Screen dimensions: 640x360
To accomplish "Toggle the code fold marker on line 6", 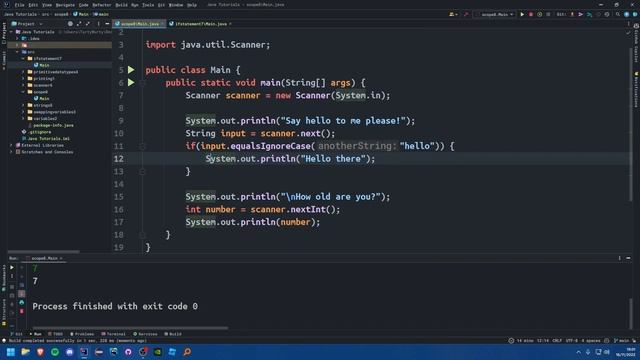I will [x=142, y=83].
